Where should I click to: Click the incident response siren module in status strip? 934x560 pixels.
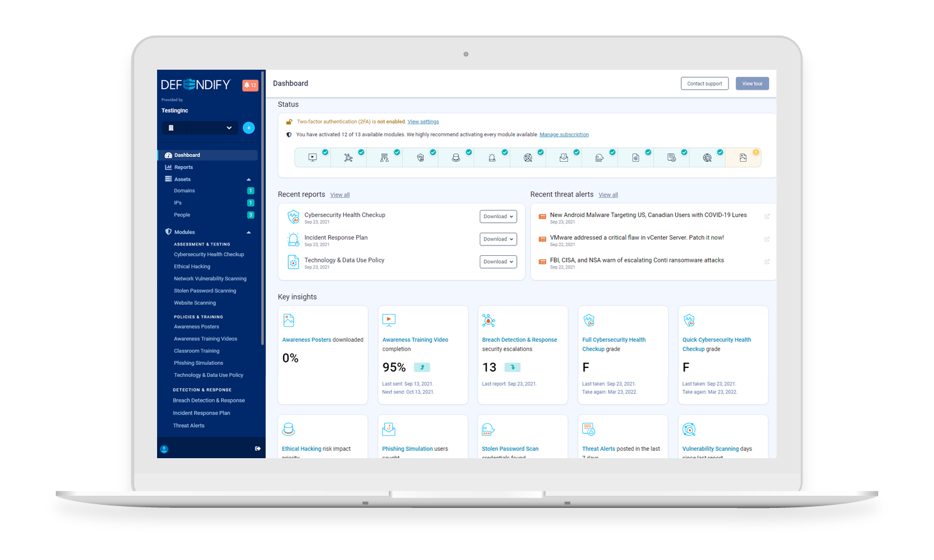[492, 158]
